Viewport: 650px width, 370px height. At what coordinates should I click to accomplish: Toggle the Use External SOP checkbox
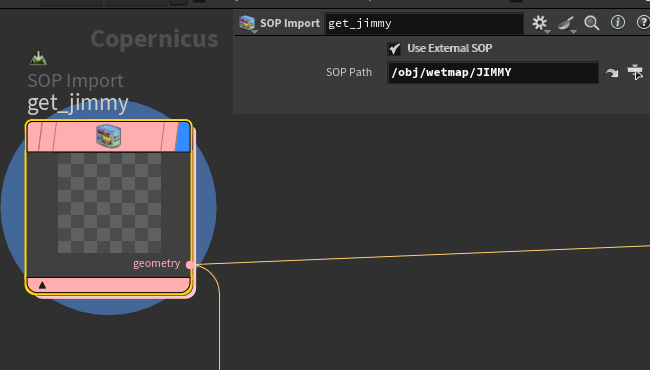pos(394,49)
